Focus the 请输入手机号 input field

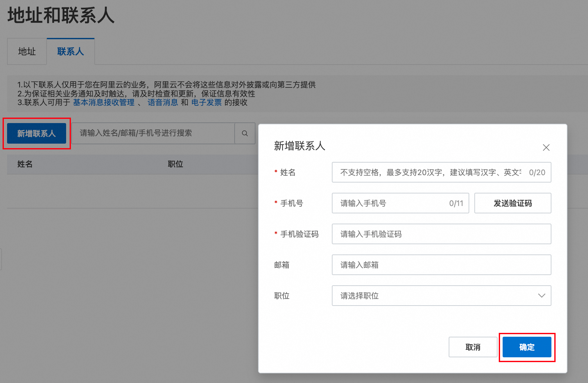tap(400, 203)
